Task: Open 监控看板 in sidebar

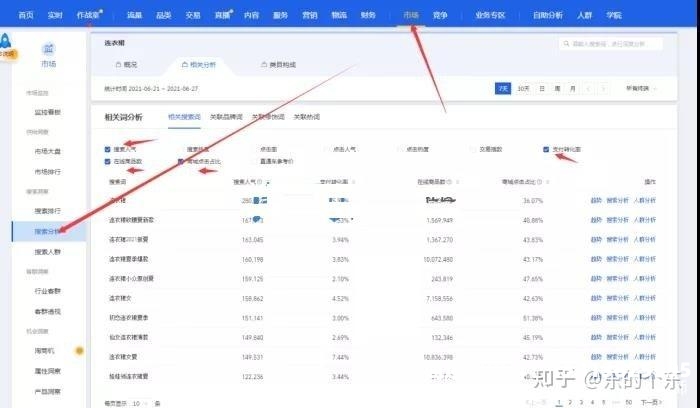Action: pos(47,112)
